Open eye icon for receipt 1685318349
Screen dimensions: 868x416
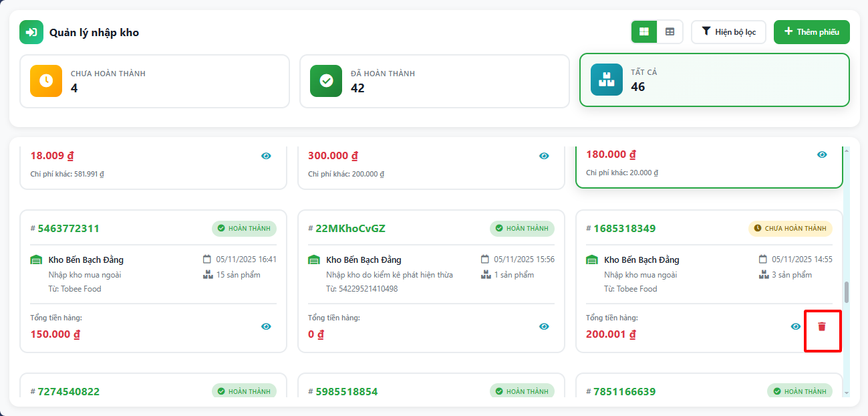(795, 326)
